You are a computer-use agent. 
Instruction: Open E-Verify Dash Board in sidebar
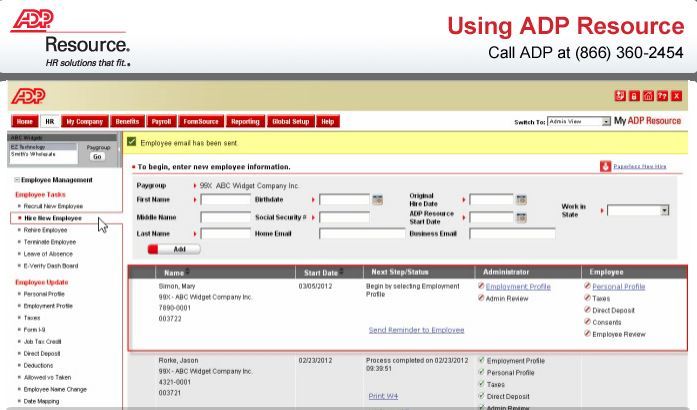coord(51,266)
